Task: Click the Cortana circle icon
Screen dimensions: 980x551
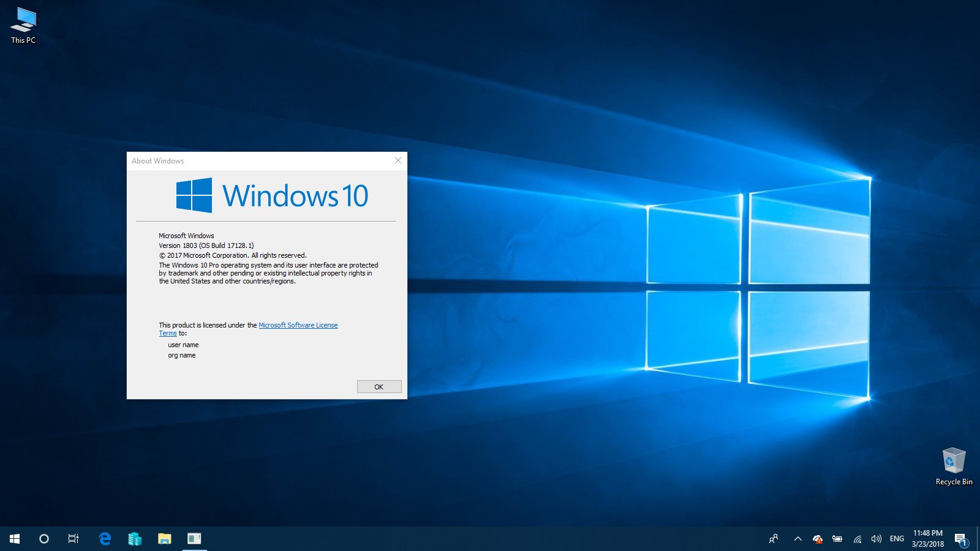Action: [x=44, y=539]
